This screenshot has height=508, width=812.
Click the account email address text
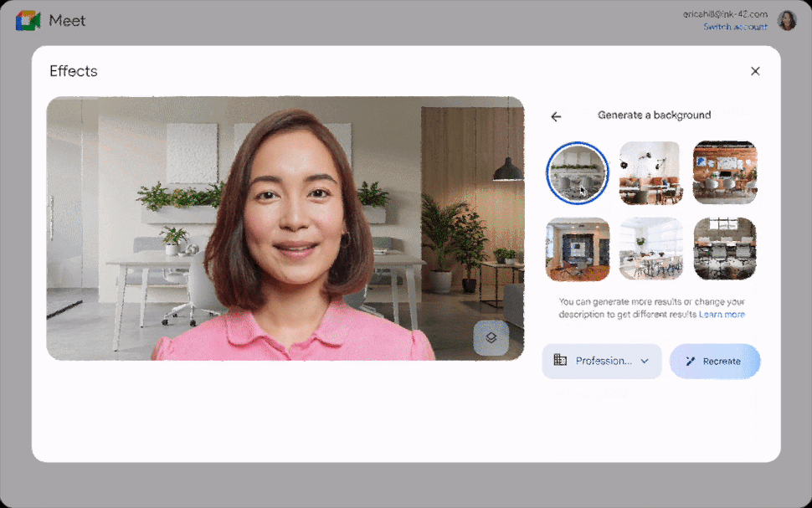[726, 13]
